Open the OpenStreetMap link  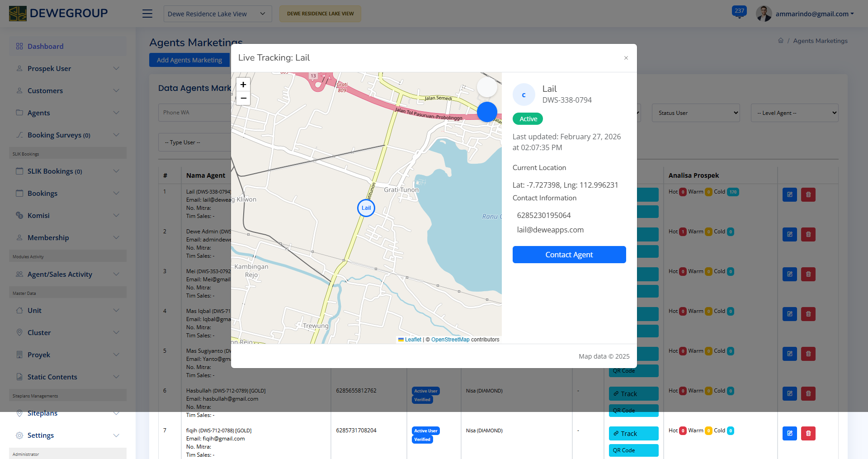[450, 340]
